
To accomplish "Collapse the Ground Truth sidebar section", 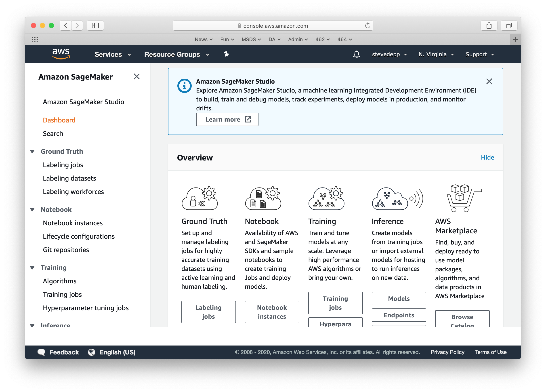I will (x=32, y=152).
